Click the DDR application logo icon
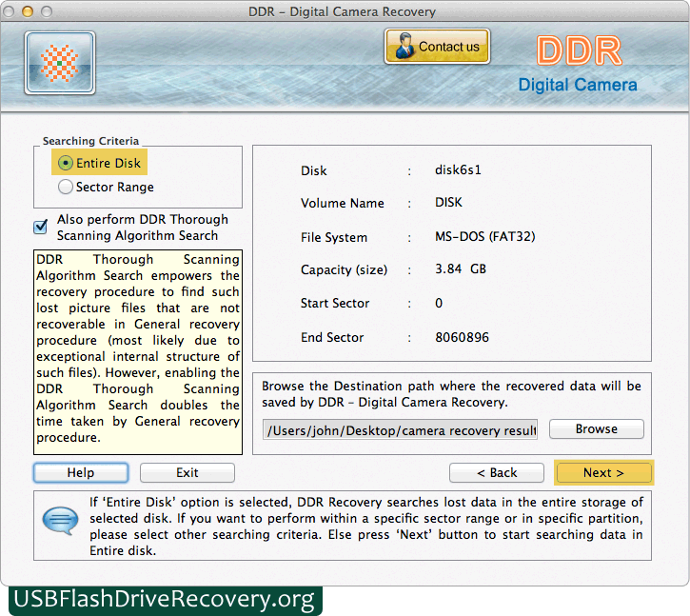Image resolution: width=690 pixels, height=616 pixels. [60, 63]
